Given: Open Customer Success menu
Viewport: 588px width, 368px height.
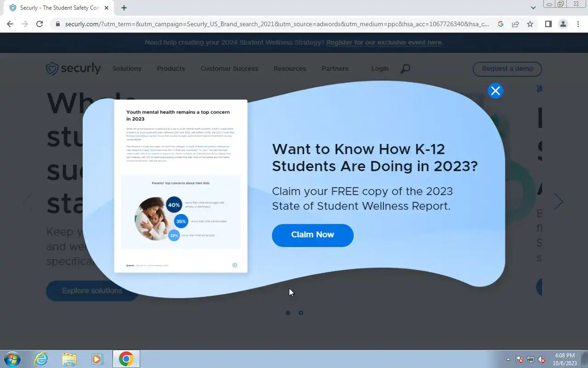Looking at the screenshot, I should (229, 69).
